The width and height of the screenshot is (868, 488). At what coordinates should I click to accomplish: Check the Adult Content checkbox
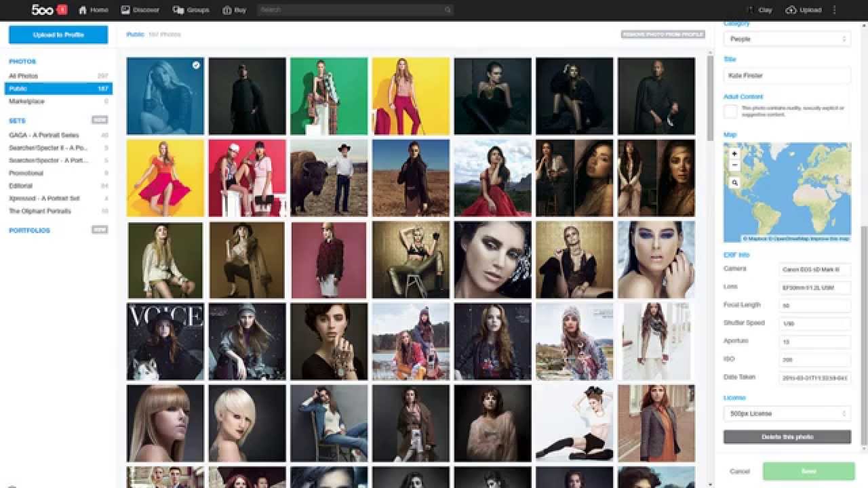[730, 111]
